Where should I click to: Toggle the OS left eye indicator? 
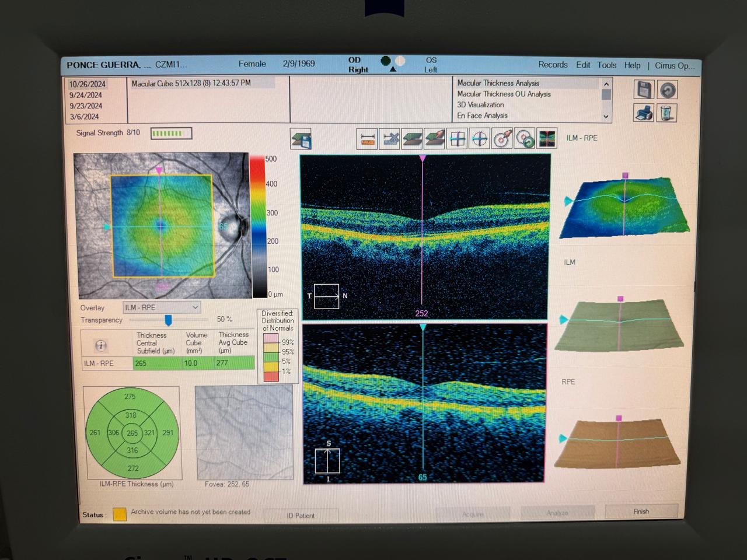(400, 61)
